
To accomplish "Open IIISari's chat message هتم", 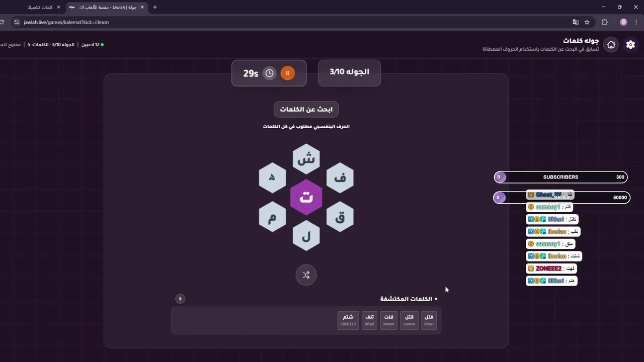I will coord(551,281).
